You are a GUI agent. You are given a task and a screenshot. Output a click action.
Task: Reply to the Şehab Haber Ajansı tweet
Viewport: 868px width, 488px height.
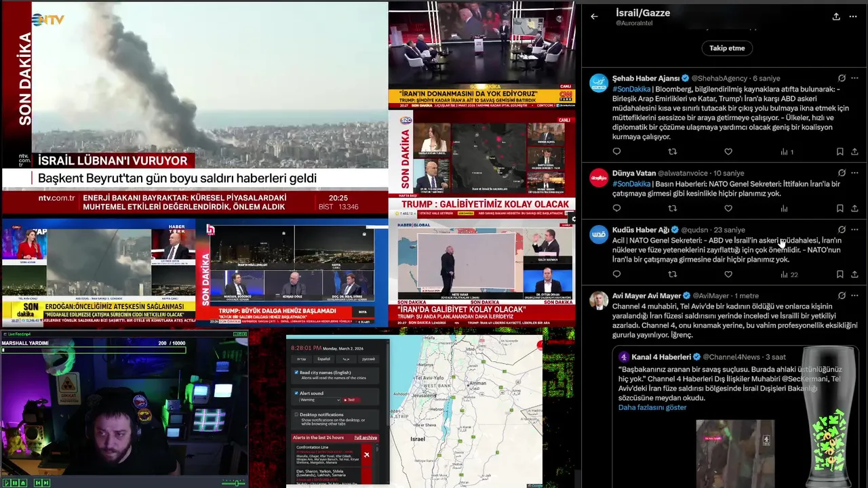[616, 152]
